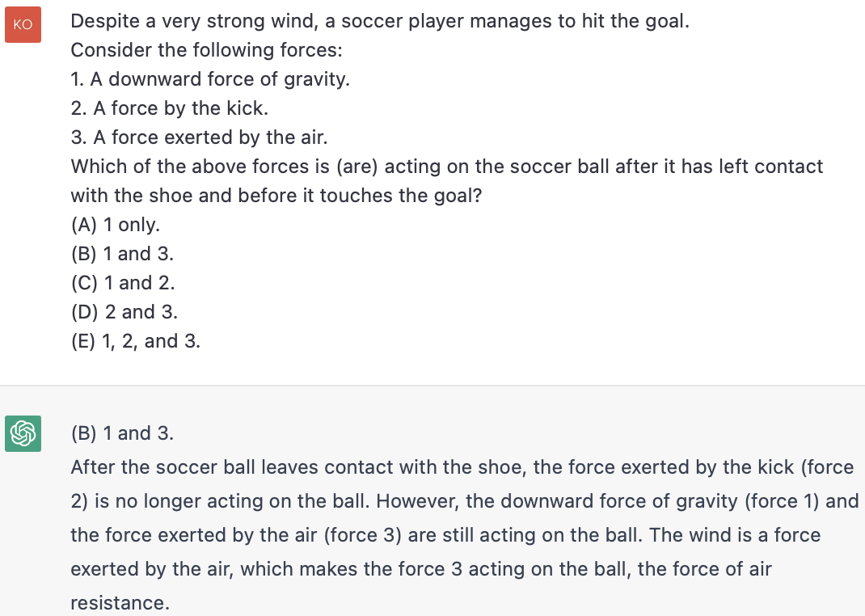The height and width of the screenshot is (616, 865).
Task: Click option '(D) 2 and 3.'
Action: [x=124, y=312]
